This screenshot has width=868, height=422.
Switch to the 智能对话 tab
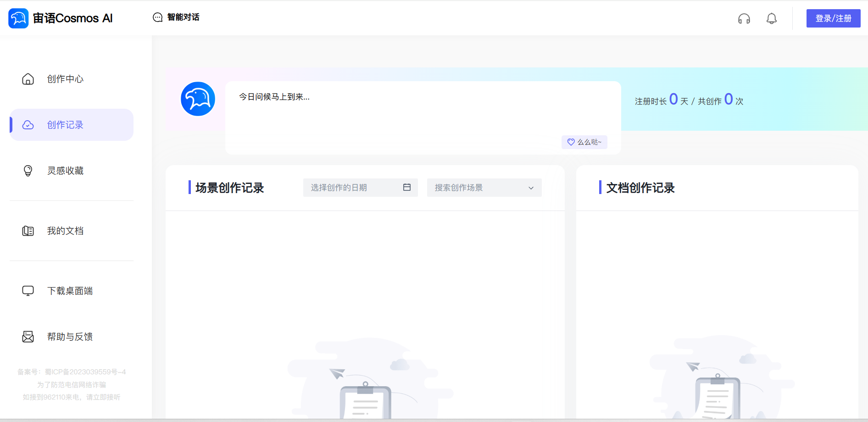pyautogui.click(x=176, y=17)
